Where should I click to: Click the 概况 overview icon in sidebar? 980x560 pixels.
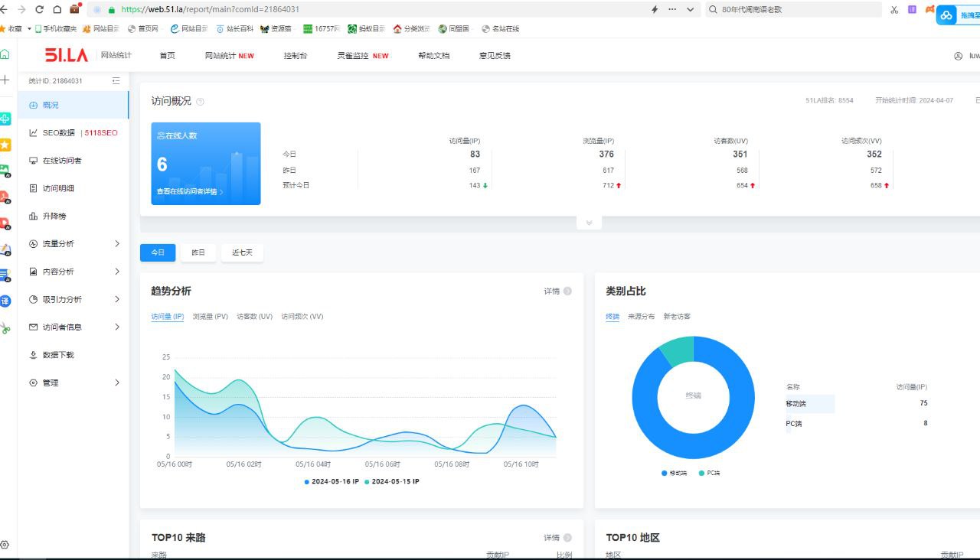tap(33, 106)
